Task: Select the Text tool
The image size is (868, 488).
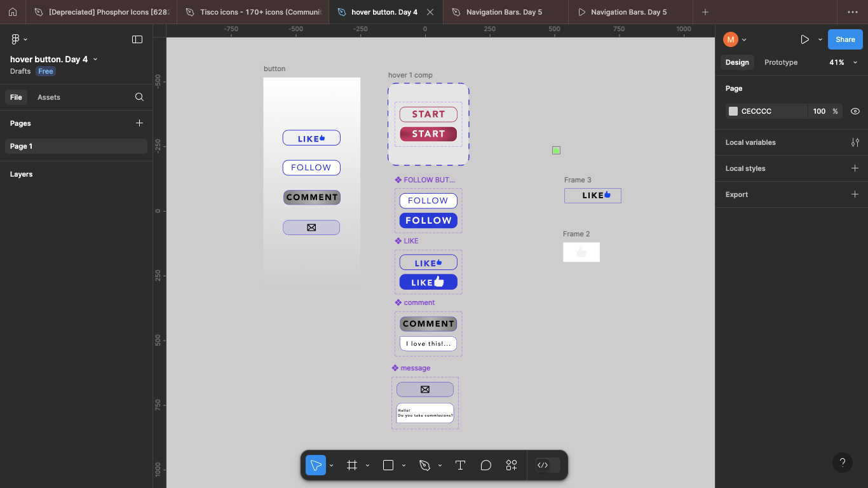Action: pos(460,465)
